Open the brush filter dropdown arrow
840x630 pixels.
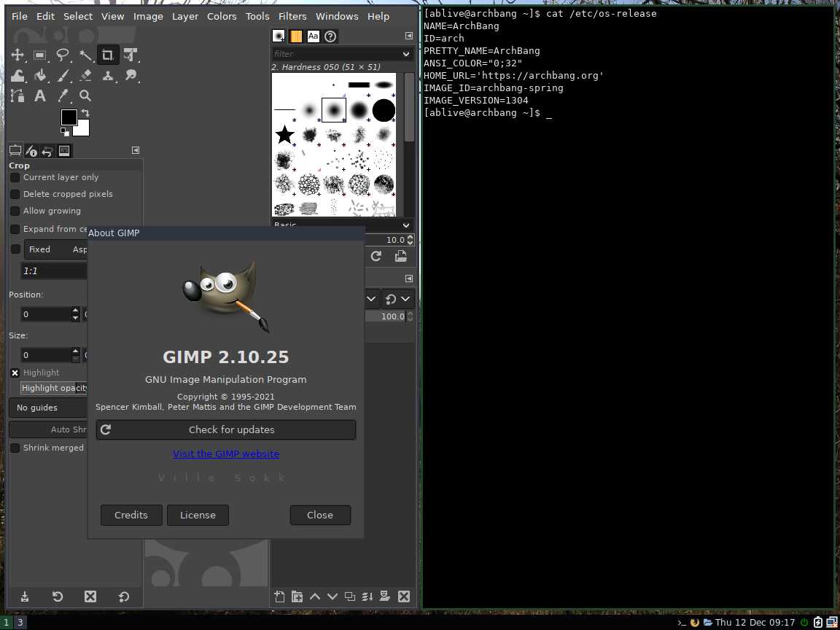(x=406, y=54)
